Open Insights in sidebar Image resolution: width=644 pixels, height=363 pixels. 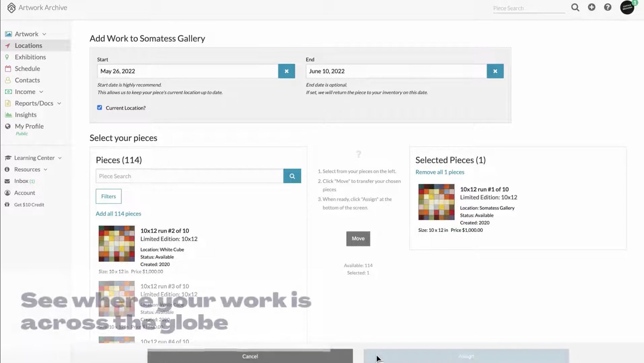(x=26, y=115)
